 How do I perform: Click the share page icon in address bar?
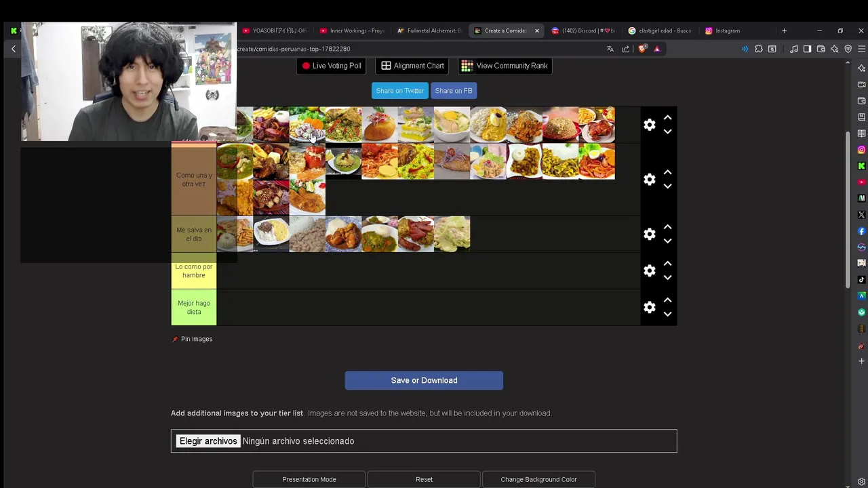coord(625,49)
